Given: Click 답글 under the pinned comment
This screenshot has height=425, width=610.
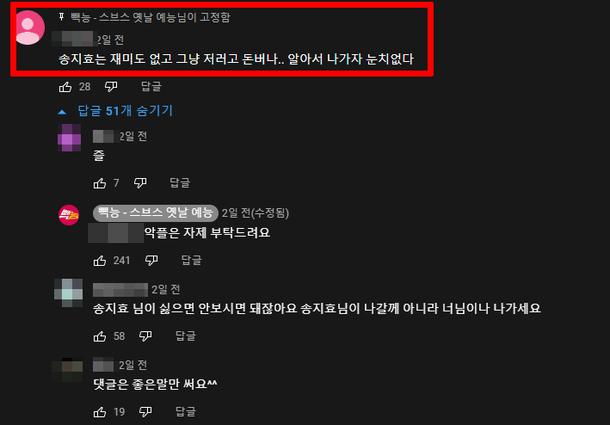Looking at the screenshot, I should coord(151,86).
